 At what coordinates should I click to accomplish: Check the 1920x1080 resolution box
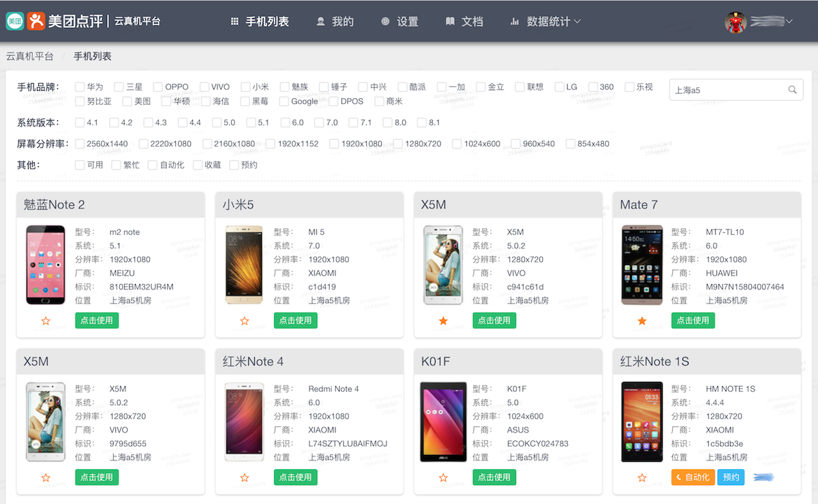tap(334, 144)
